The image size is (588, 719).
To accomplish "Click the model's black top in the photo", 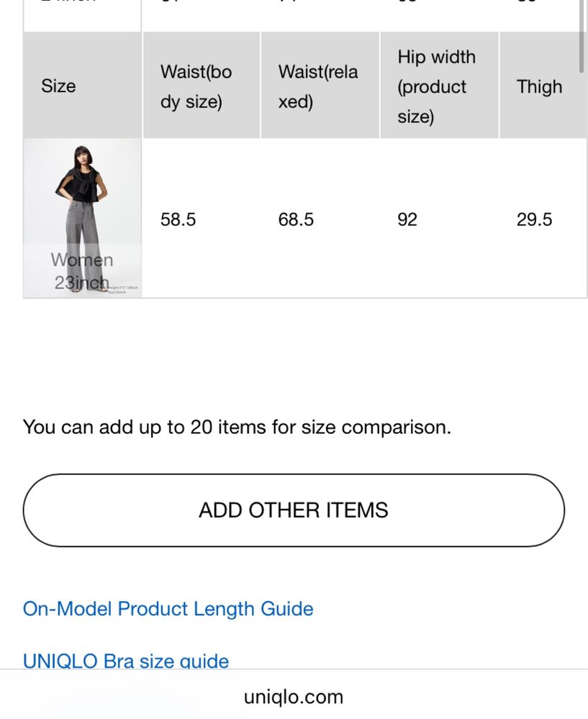I will pos(81,184).
